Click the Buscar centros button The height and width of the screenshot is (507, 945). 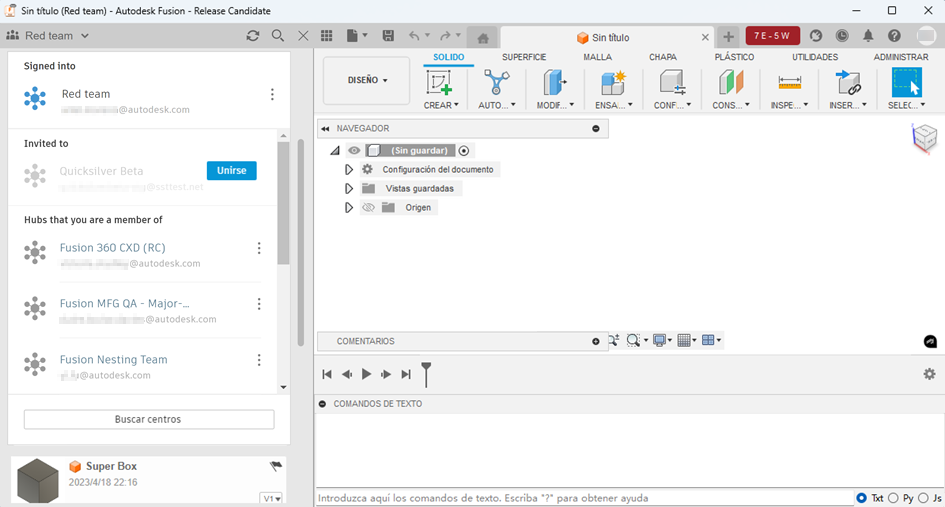tap(148, 419)
